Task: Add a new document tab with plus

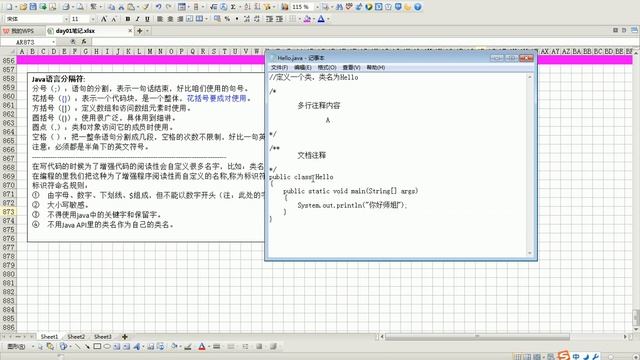Action: (x=140, y=31)
